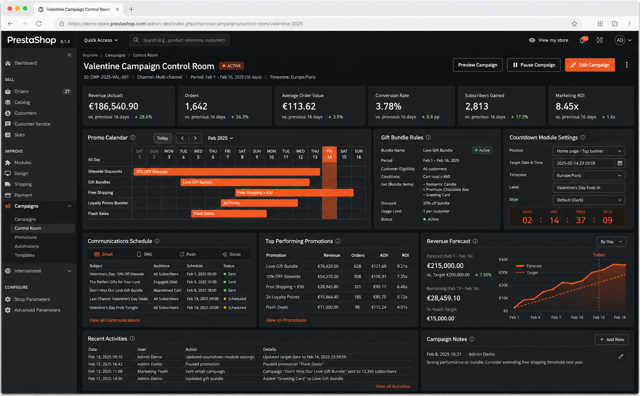
Task: Open View all Activities link
Action: [393, 386]
